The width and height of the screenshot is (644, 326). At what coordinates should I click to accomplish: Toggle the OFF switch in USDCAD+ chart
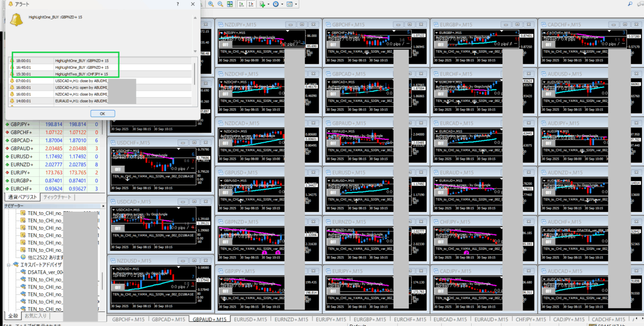tap(117, 228)
